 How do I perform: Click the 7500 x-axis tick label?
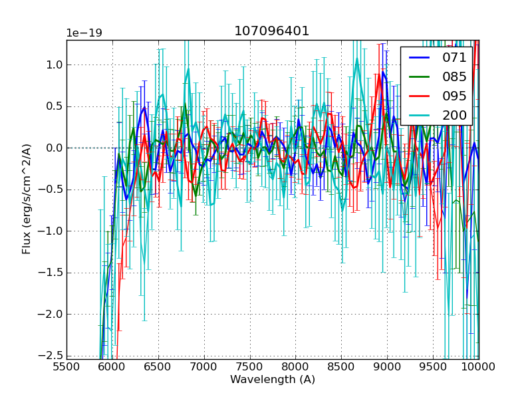pos(250,366)
